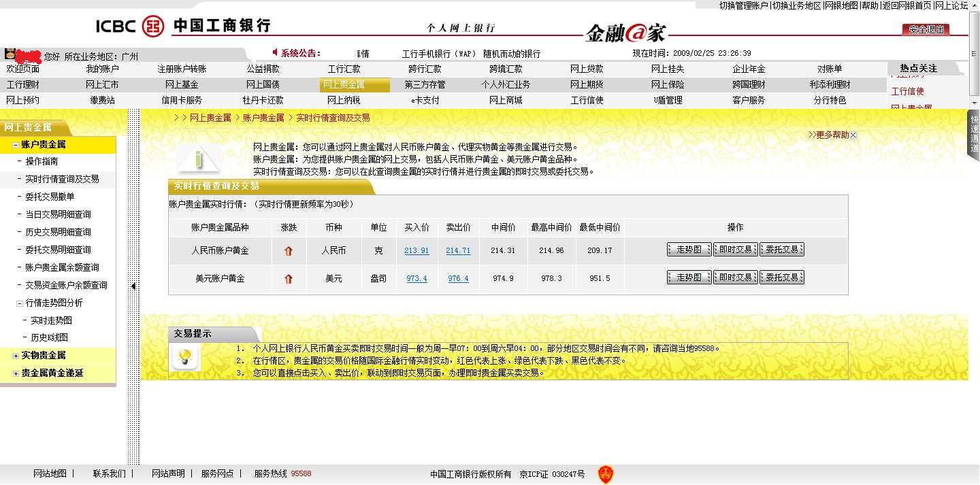Viewport: 980px width, 485px height.
Task: Click the info icon beside the description
Action: (198, 159)
